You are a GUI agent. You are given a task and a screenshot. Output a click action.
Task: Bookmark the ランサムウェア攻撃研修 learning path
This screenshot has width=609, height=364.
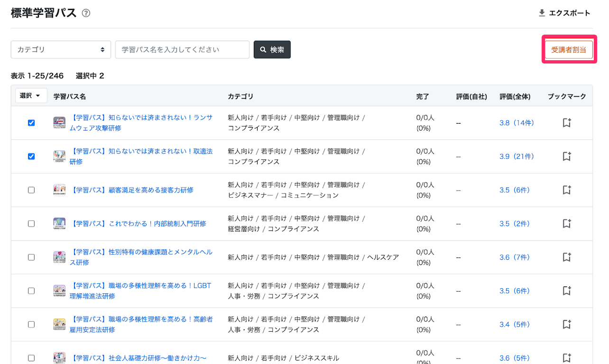(567, 123)
